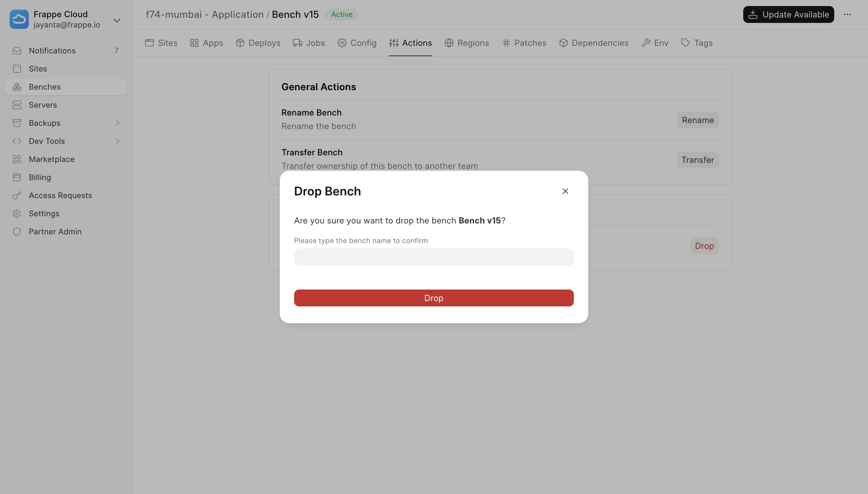Click the Frappe Cloud logo icon
The image size is (868, 494).
(19, 19)
